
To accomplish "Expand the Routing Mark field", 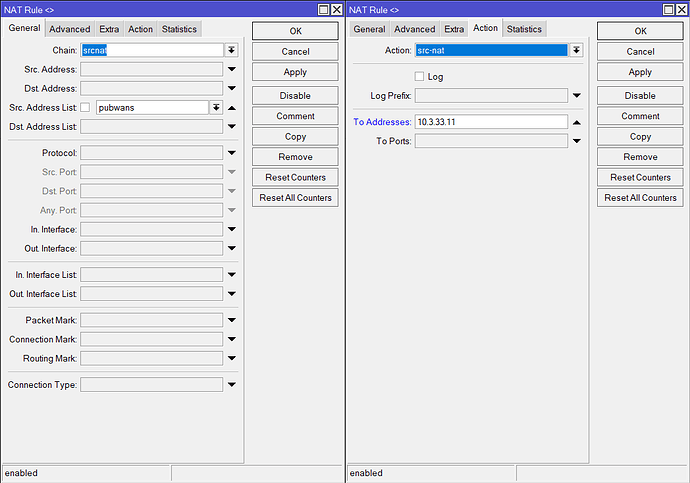I will click(232, 359).
